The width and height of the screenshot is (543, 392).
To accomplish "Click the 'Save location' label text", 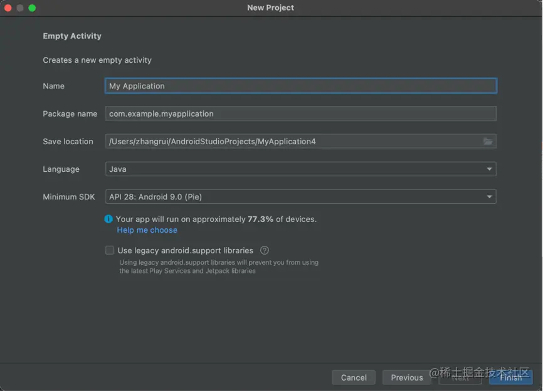I will pyautogui.click(x=68, y=141).
